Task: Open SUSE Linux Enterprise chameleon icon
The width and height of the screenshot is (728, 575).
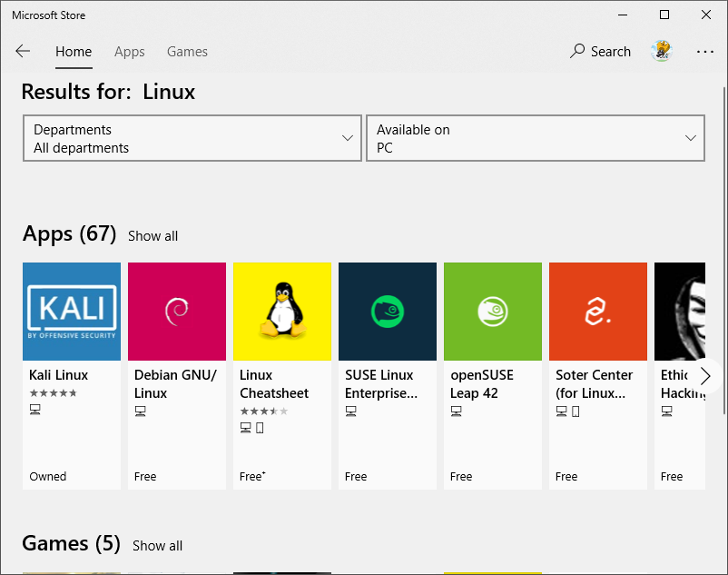Action: pyautogui.click(x=388, y=312)
